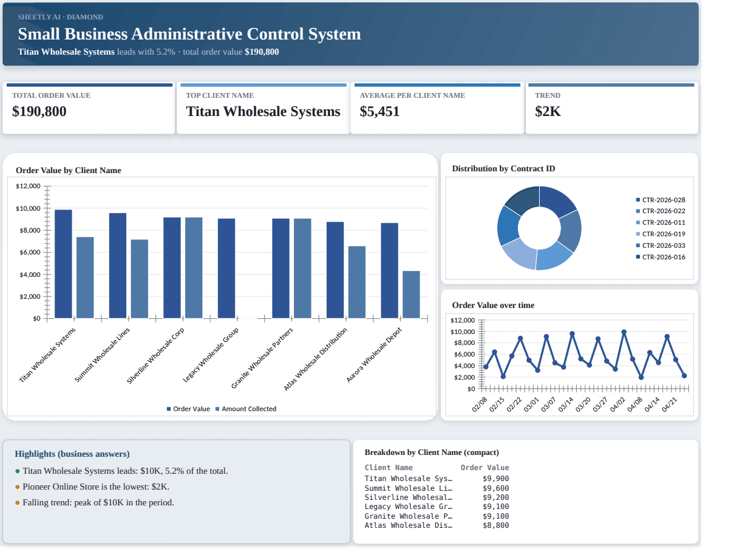
Task: Click the CTR-2026-016 legend color swatch
Action: coord(638,257)
